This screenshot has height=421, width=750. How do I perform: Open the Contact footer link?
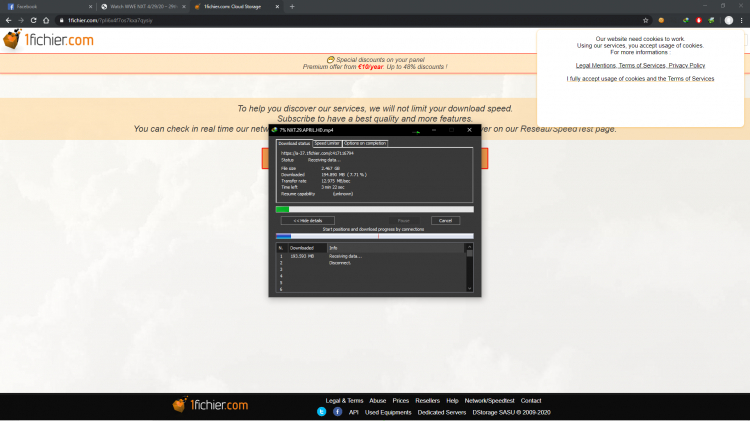point(531,400)
